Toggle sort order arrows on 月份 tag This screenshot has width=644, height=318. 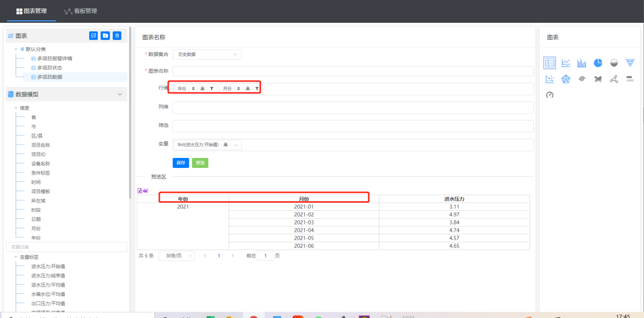[238, 88]
